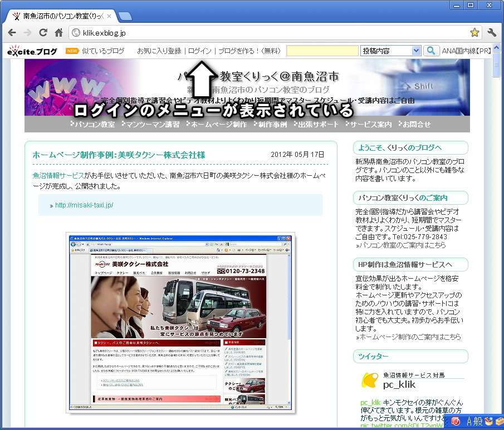The width and height of the screenshot is (504, 430).
Task: Click the 魚沼情報サービス link in the post
Action: click(x=58, y=176)
